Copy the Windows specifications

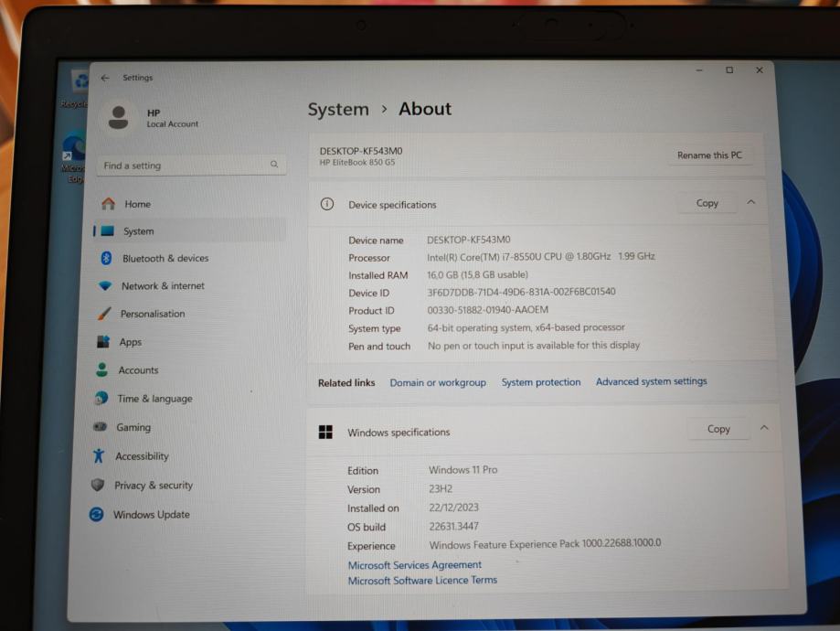[x=718, y=429]
